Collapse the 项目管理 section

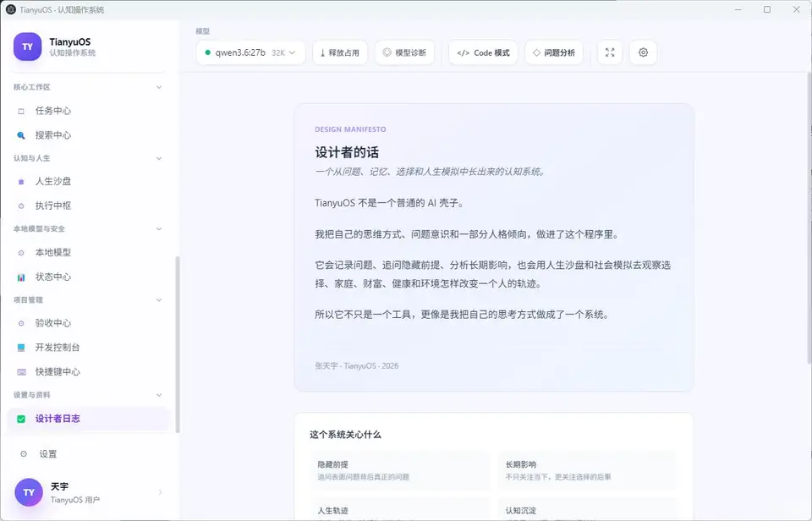coord(159,300)
